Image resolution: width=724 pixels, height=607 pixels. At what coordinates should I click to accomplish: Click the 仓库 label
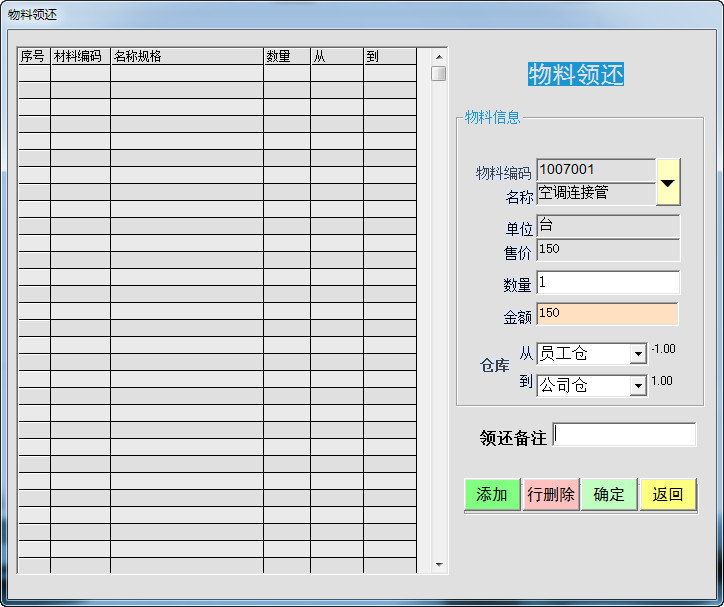[495, 366]
